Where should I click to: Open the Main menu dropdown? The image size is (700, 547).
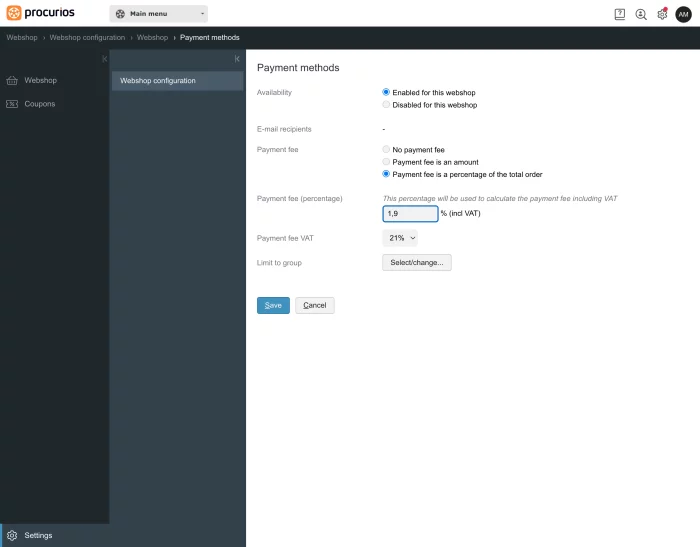click(x=158, y=14)
